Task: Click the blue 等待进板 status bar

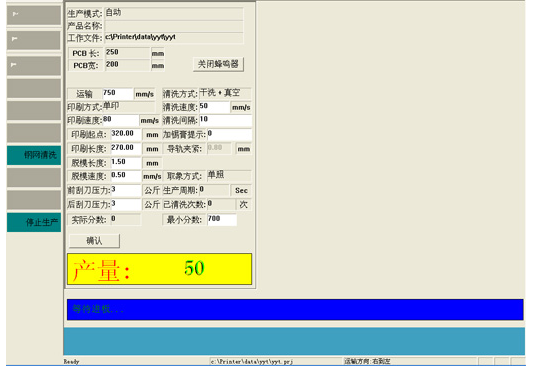Action: click(x=295, y=309)
